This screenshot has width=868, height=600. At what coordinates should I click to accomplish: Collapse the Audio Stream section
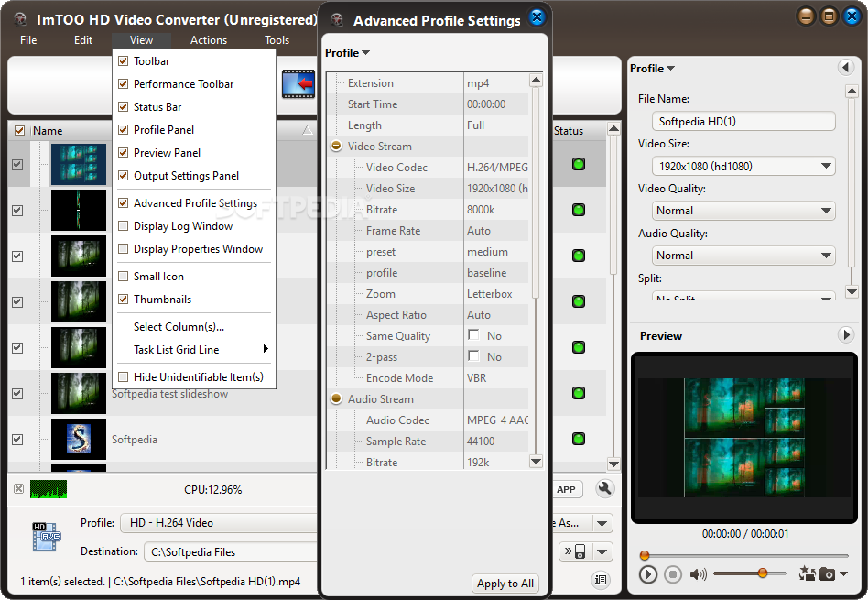[336, 398]
